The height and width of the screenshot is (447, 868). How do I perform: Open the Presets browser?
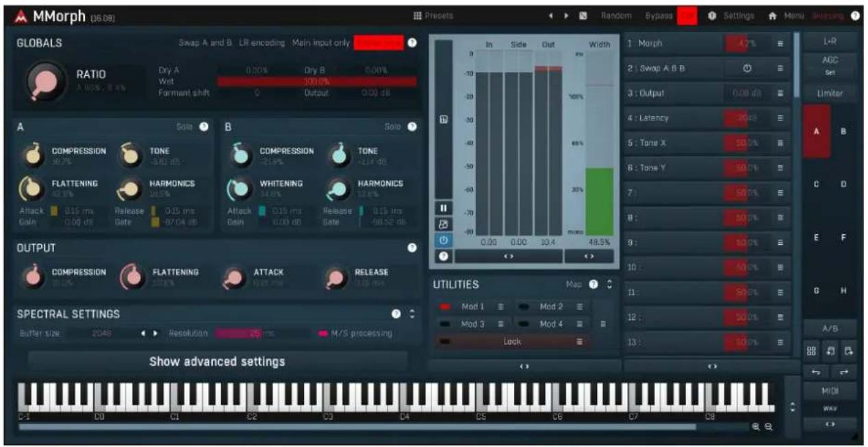434,16
